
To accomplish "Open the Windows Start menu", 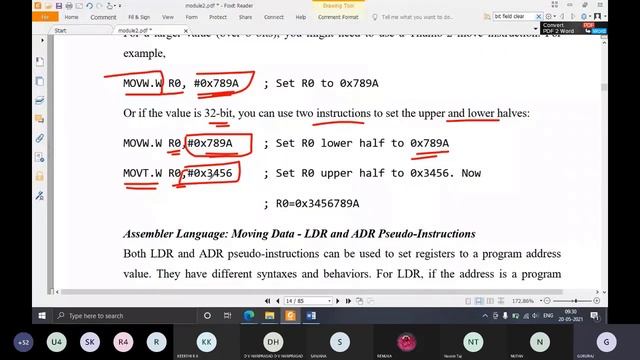I will [42, 316].
